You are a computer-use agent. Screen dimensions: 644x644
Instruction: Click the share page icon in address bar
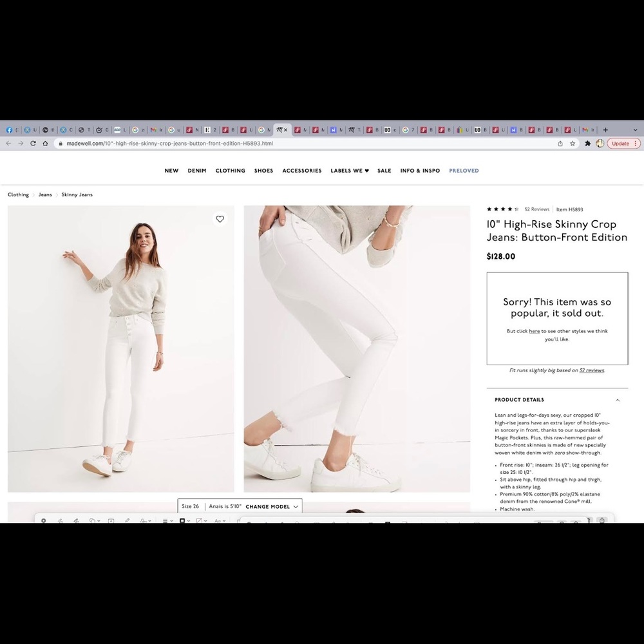tap(560, 144)
